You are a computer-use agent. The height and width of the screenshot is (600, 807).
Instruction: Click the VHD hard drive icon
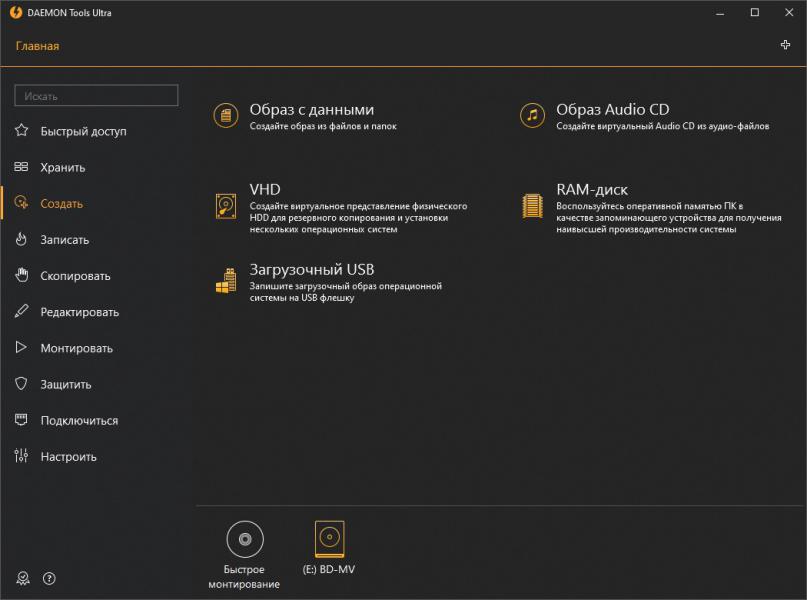[x=226, y=205]
